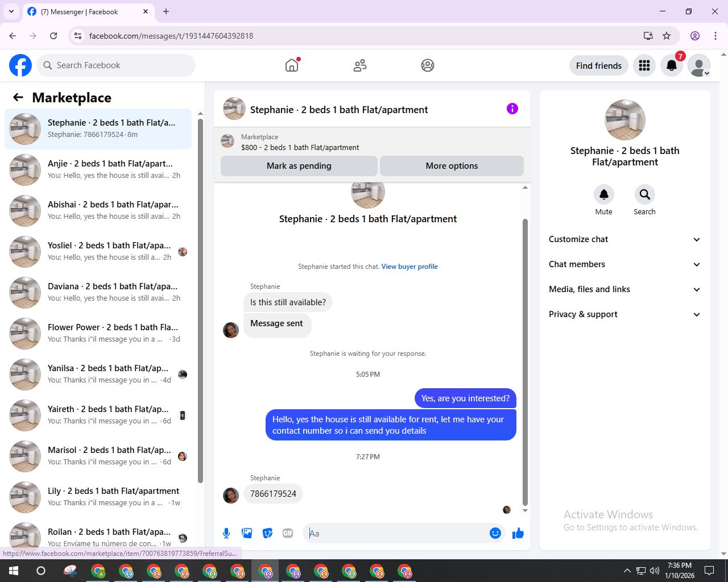
Task: Open the install app icon in address bar
Action: pyautogui.click(x=648, y=36)
